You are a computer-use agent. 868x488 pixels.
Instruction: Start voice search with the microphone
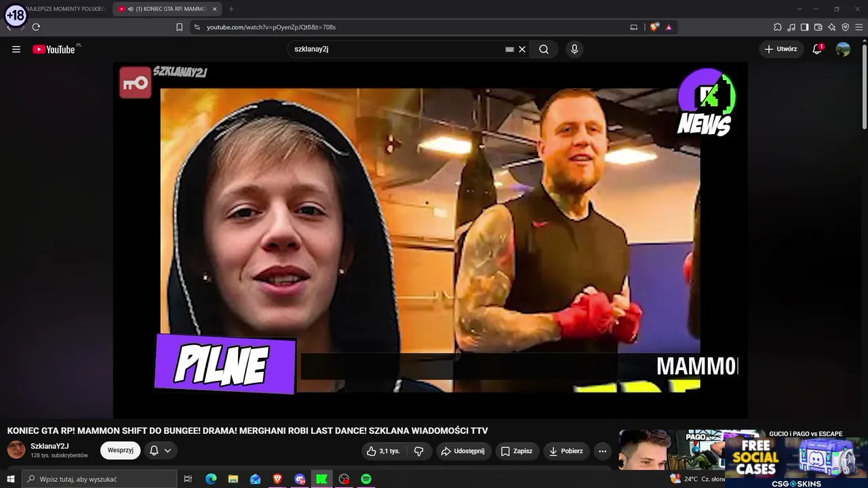[x=574, y=49]
